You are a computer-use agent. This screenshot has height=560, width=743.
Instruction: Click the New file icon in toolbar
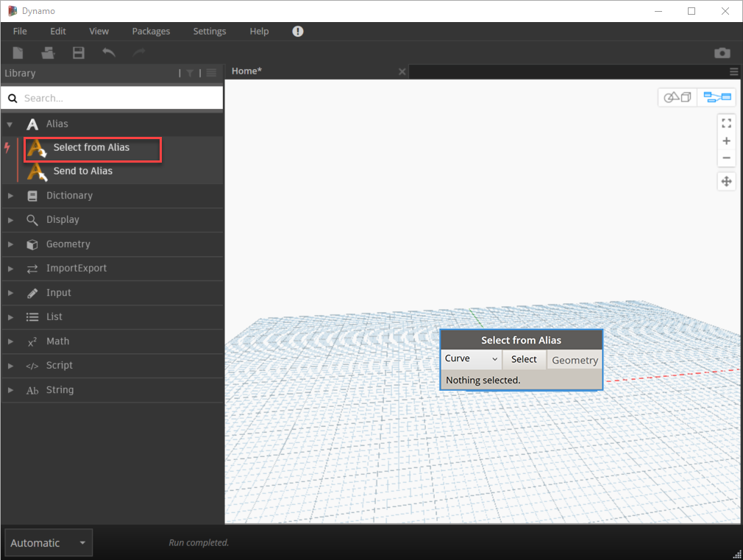pyautogui.click(x=18, y=53)
